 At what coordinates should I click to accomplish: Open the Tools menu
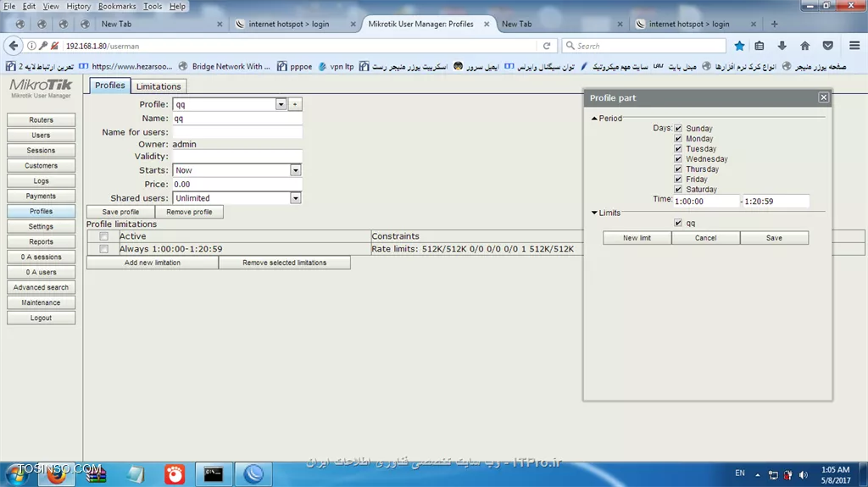point(153,6)
